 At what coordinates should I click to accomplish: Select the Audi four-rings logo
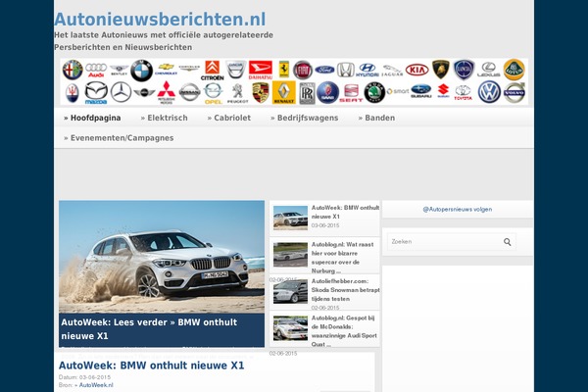click(96, 70)
